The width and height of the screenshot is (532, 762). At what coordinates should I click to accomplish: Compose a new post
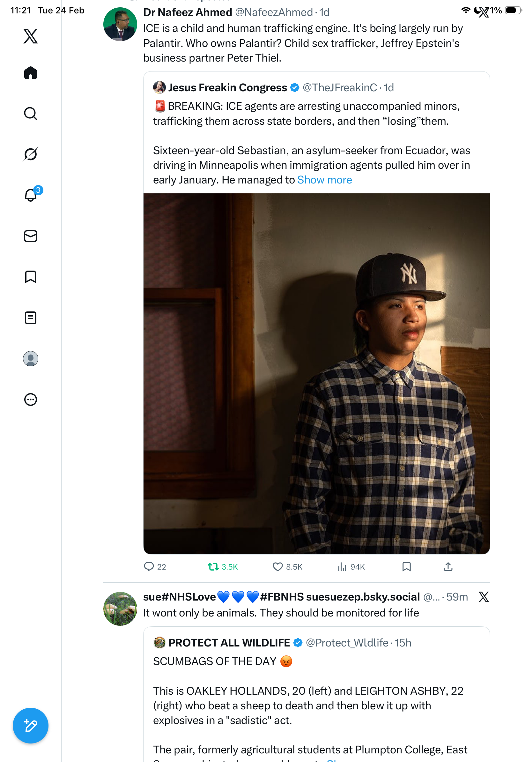tap(31, 726)
